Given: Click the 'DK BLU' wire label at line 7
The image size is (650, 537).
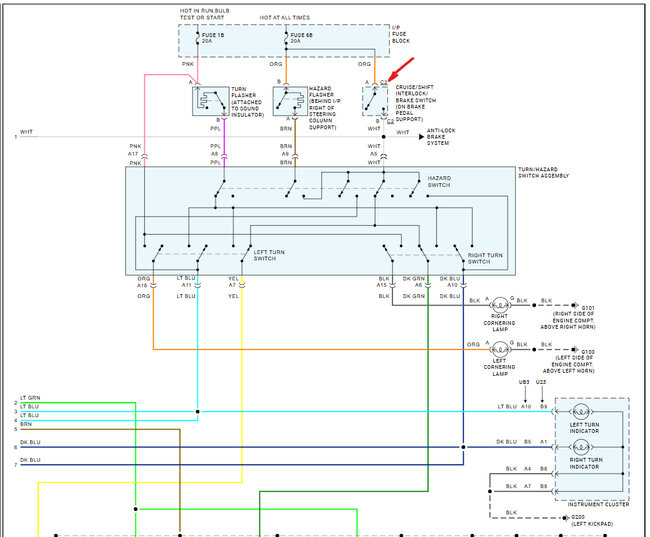Looking at the screenshot, I should click(x=30, y=460).
